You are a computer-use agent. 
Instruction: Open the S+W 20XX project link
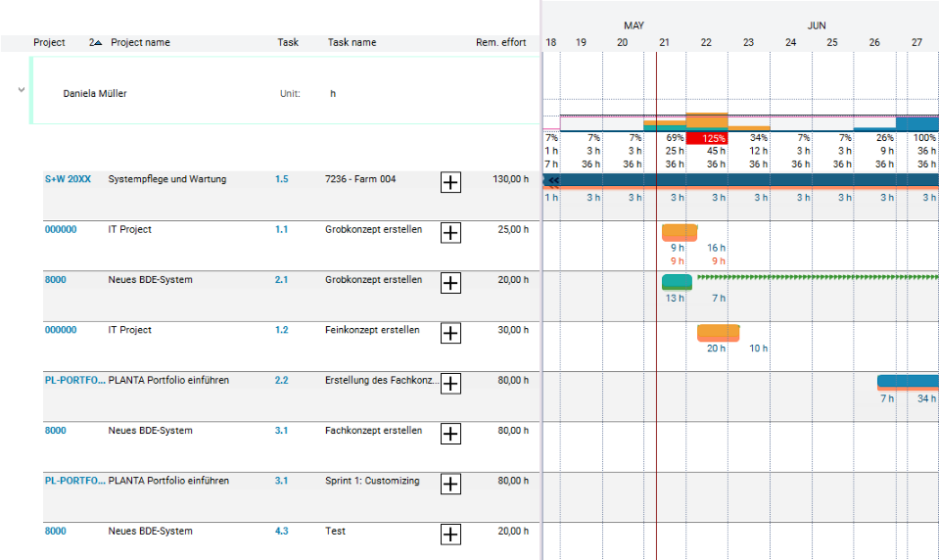[68, 179]
